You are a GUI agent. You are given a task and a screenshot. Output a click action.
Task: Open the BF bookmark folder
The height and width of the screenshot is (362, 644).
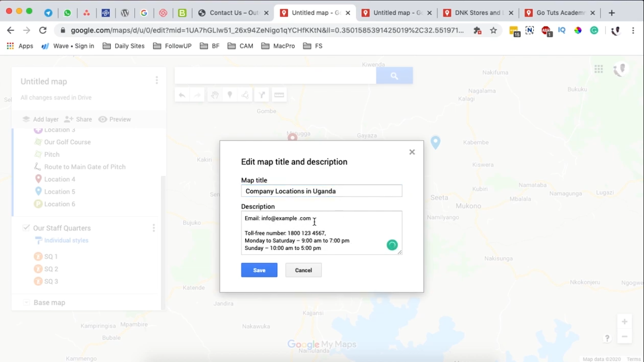click(210, 46)
